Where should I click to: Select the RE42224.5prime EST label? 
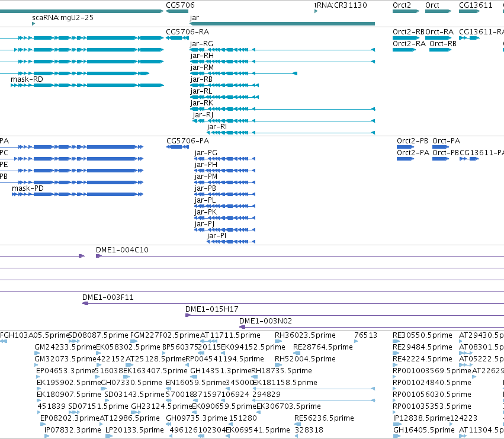point(422,359)
